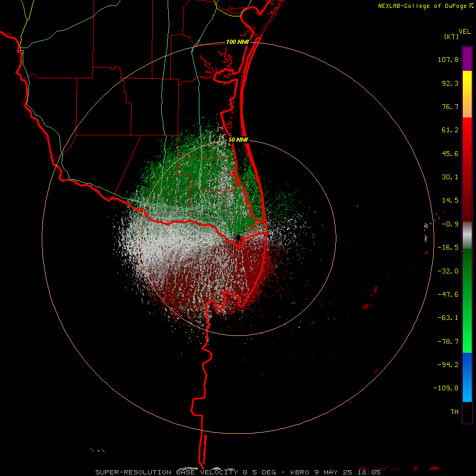Click the TH label on the legend
476x476 pixels.
pos(454,412)
